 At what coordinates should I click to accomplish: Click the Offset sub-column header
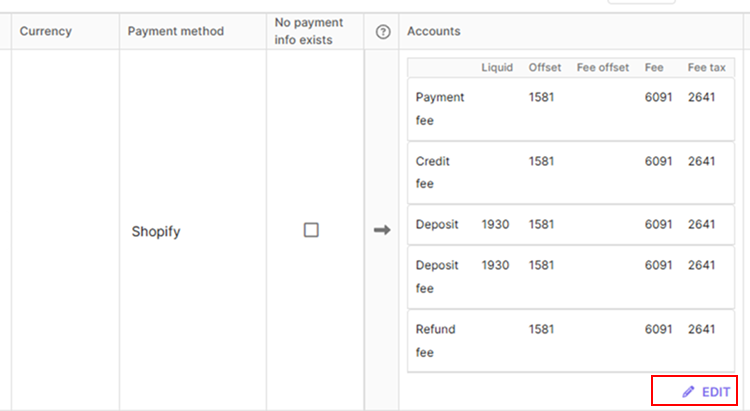(x=545, y=67)
